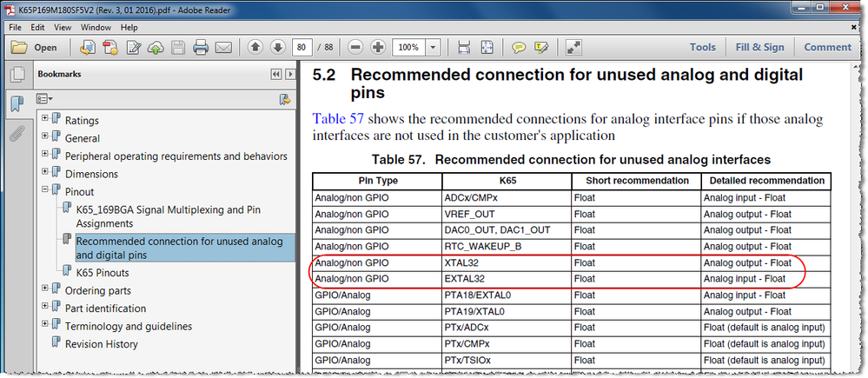Show Page Thumbnails panel icon
This screenshot has height=378, width=868.
click(17, 74)
